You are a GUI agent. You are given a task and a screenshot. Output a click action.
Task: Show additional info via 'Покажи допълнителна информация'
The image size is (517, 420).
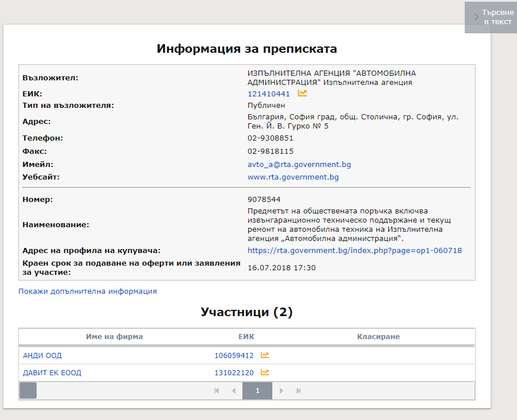(87, 291)
